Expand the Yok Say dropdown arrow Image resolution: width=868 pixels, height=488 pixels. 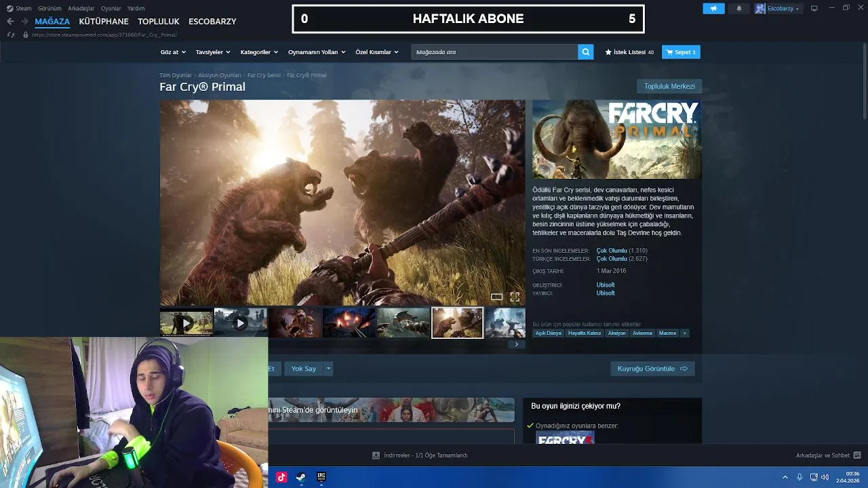point(328,369)
